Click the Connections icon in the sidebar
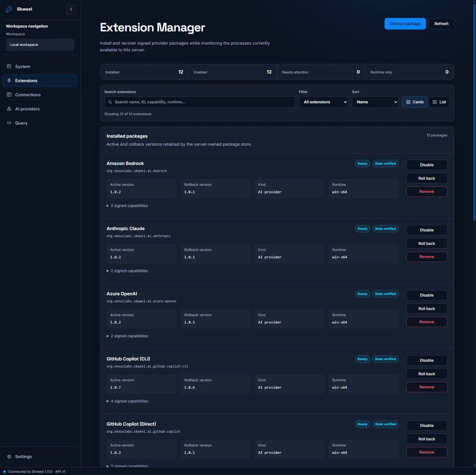This screenshot has height=475, width=476. click(x=9, y=95)
